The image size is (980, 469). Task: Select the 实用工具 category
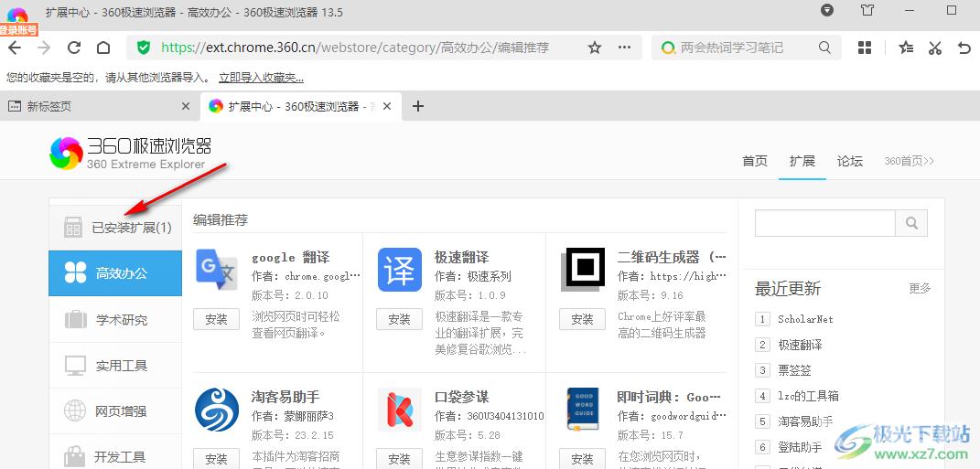(115, 366)
